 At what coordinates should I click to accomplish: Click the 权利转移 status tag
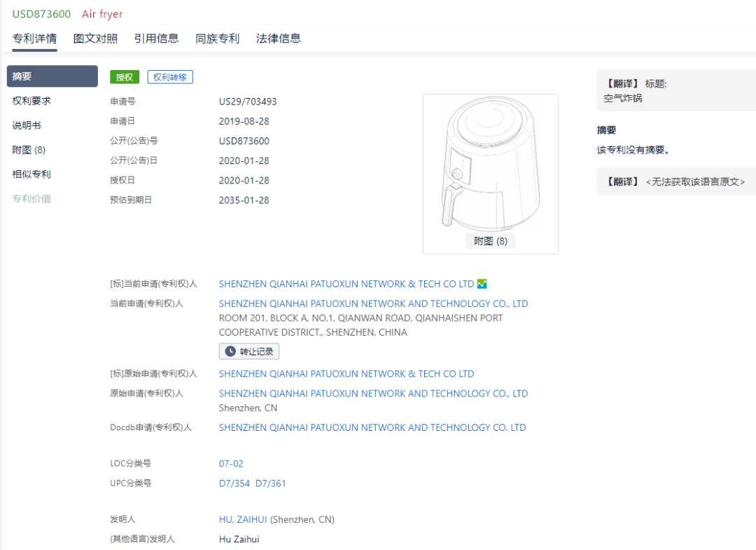tap(170, 77)
